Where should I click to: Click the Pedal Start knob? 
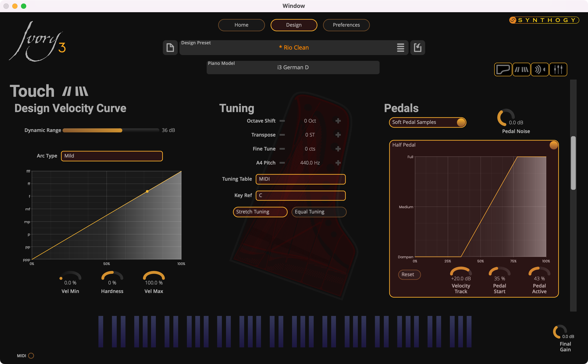[500, 271]
